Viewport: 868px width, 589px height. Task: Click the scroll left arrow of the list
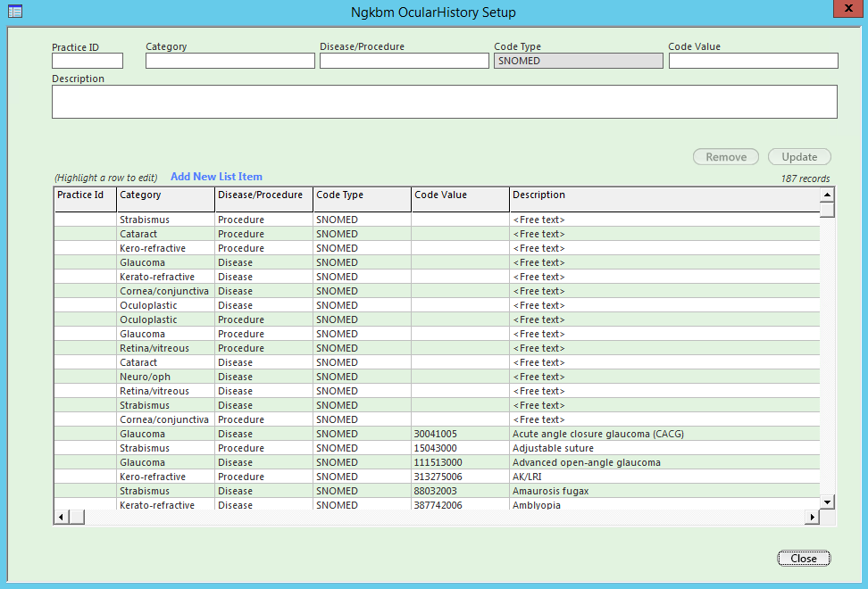pyautogui.click(x=61, y=517)
